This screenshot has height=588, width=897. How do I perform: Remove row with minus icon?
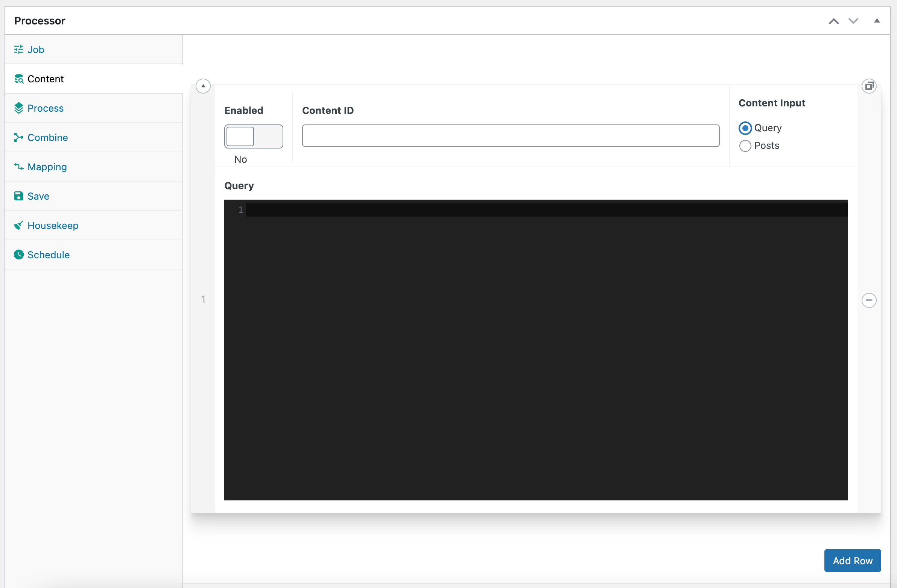pos(869,300)
